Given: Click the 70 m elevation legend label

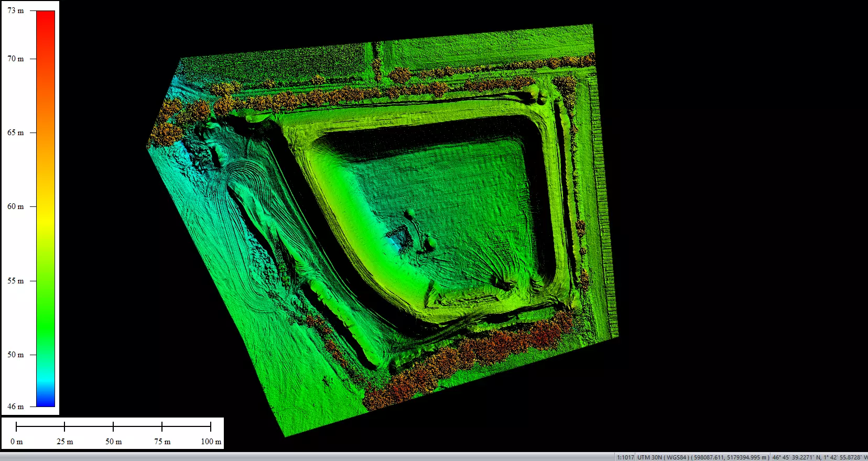Looking at the screenshot, I should [x=16, y=59].
